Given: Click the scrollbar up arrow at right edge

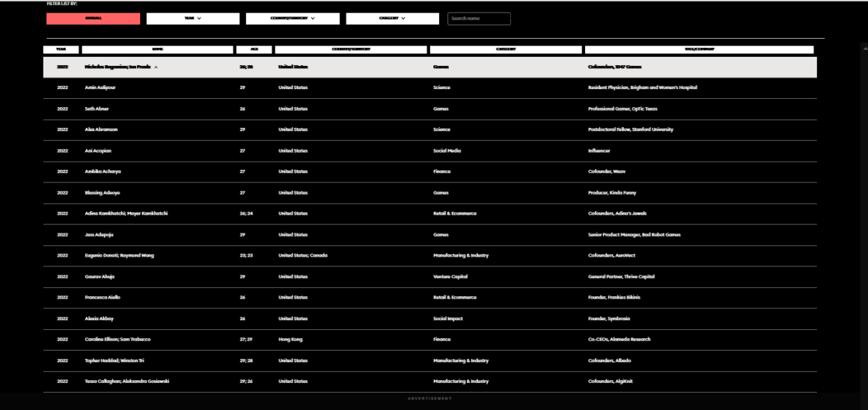Looking at the screenshot, I should click(x=865, y=48).
